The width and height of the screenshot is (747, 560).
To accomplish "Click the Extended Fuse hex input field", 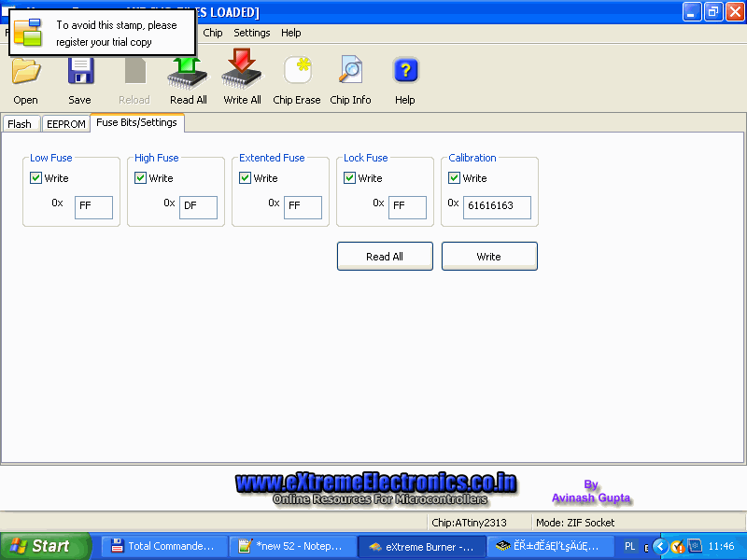I will pyautogui.click(x=303, y=207).
